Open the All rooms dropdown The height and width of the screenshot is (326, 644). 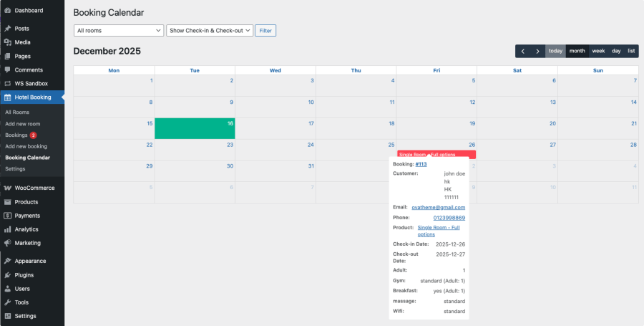tap(119, 30)
